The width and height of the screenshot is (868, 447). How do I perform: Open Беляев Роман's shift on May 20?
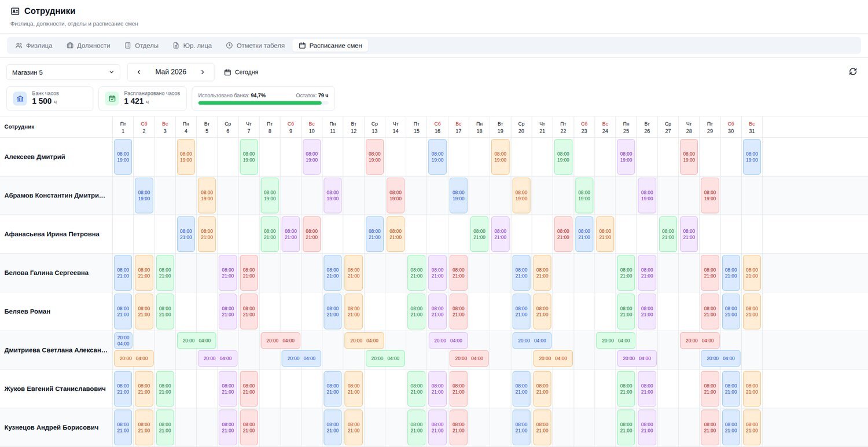click(521, 312)
